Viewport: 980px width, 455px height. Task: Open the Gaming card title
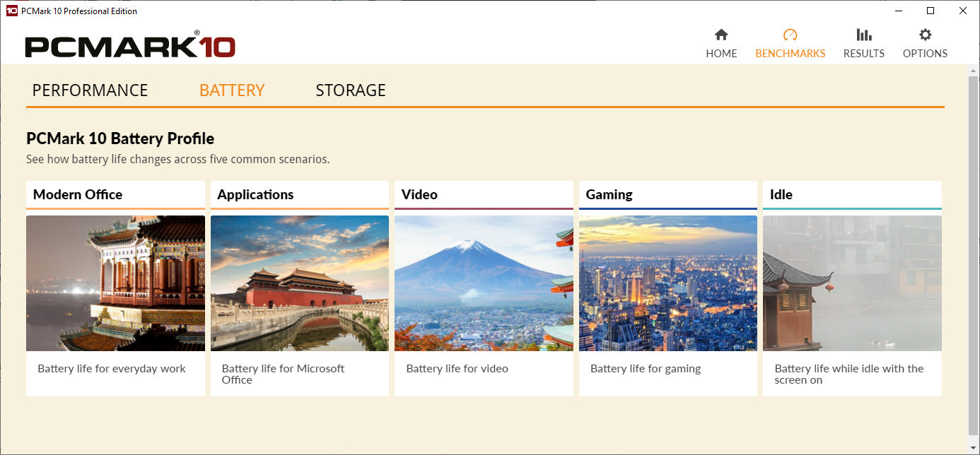609,194
